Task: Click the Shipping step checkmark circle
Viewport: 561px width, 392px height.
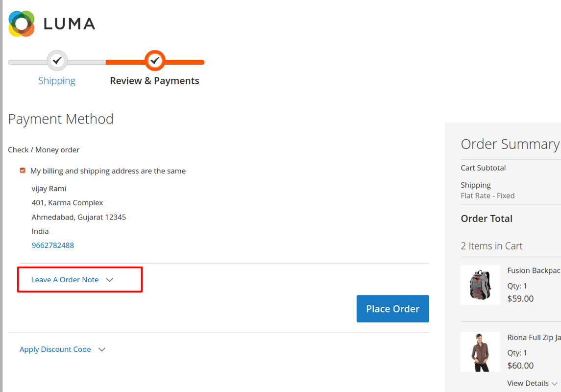Action: (x=57, y=61)
